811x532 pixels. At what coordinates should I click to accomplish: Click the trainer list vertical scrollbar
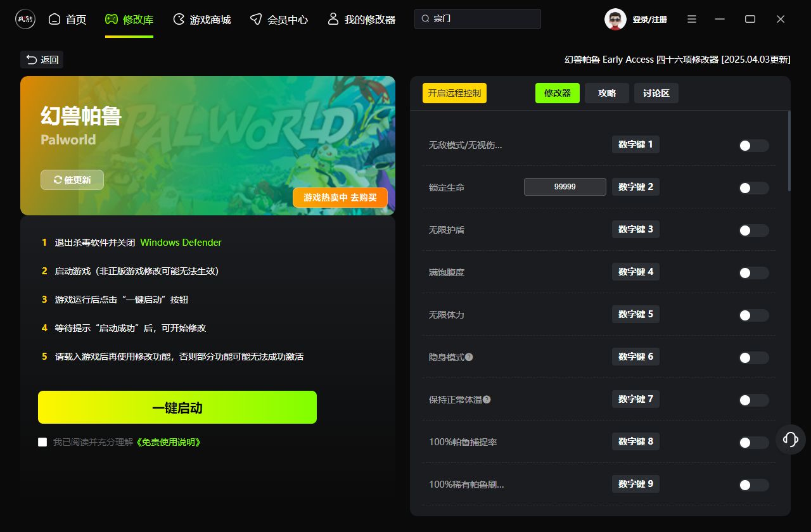pos(789,151)
